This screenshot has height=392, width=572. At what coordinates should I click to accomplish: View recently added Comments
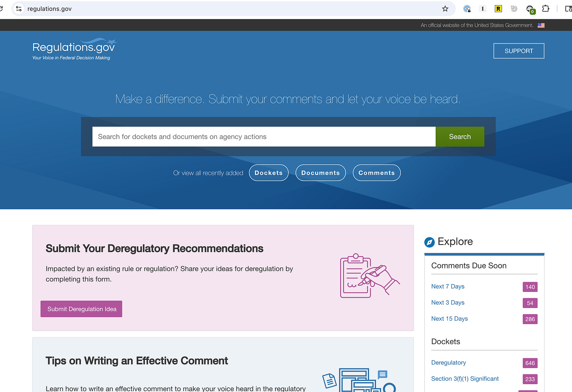click(377, 173)
